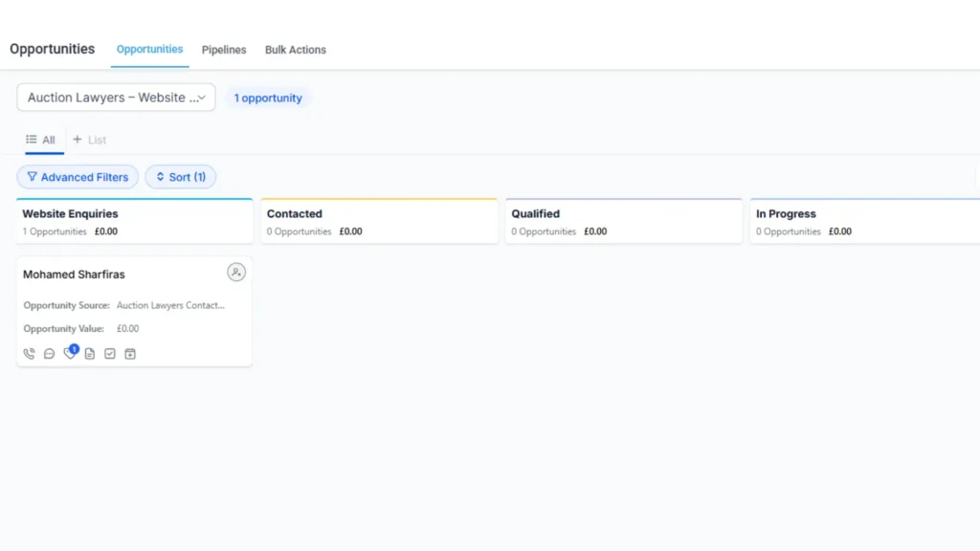
Task: Expand the Sort (1) options
Action: (181, 177)
